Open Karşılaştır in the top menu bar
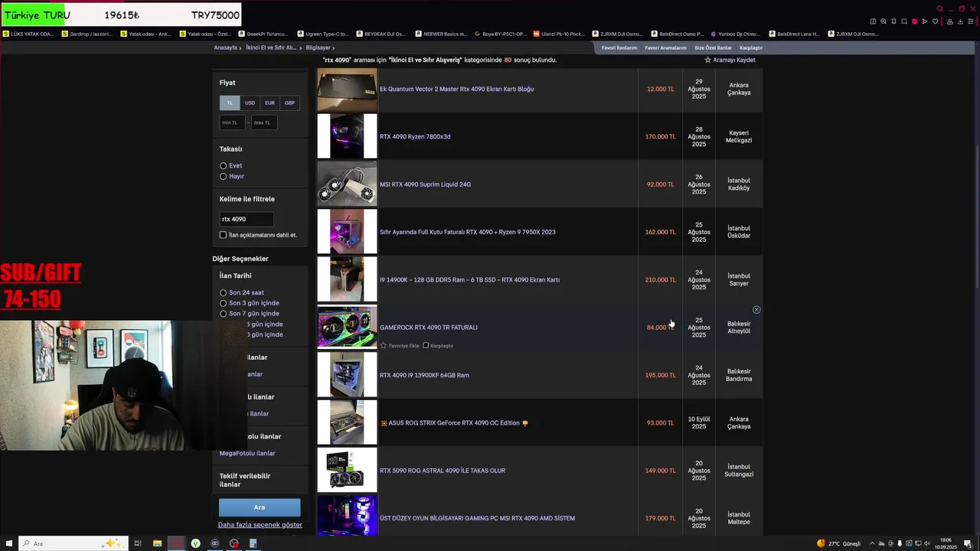 tap(751, 47)
